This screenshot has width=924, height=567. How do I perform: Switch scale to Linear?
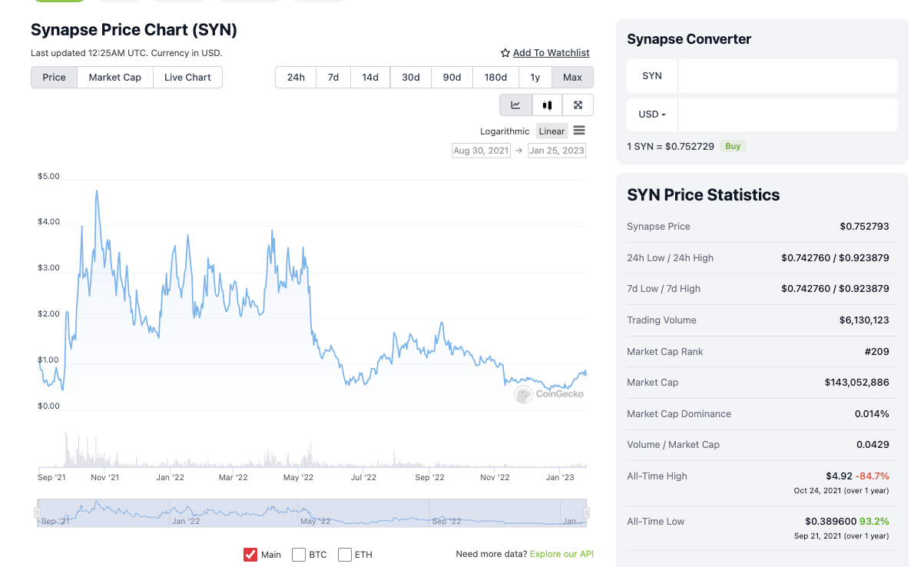(551, 131)
